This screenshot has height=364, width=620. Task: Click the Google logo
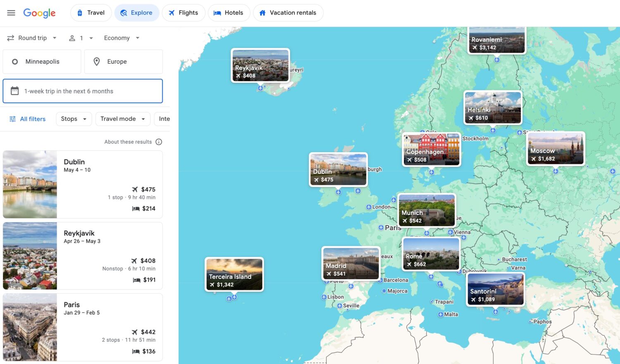click(x=39, y=13)
